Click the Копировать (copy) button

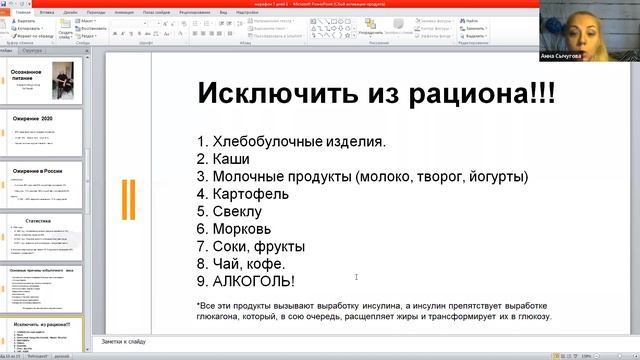point(26,29)
